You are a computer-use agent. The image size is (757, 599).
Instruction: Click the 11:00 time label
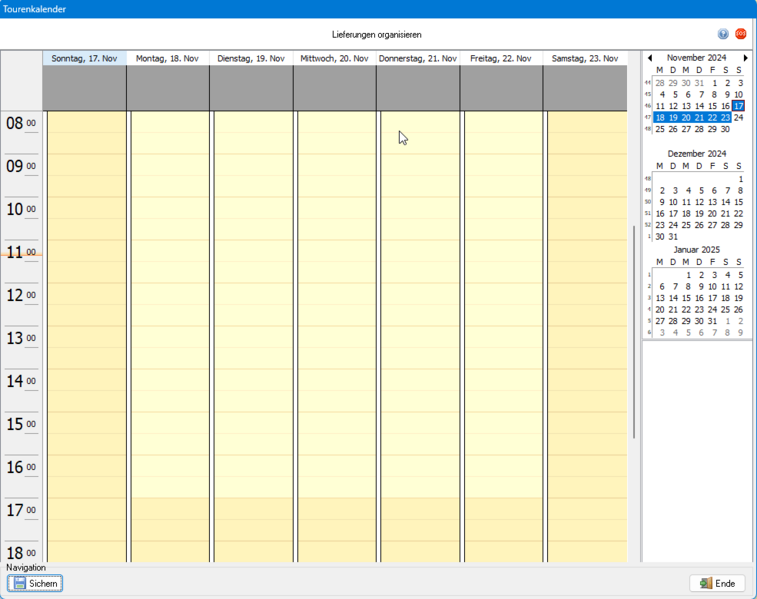click(21, 252)
